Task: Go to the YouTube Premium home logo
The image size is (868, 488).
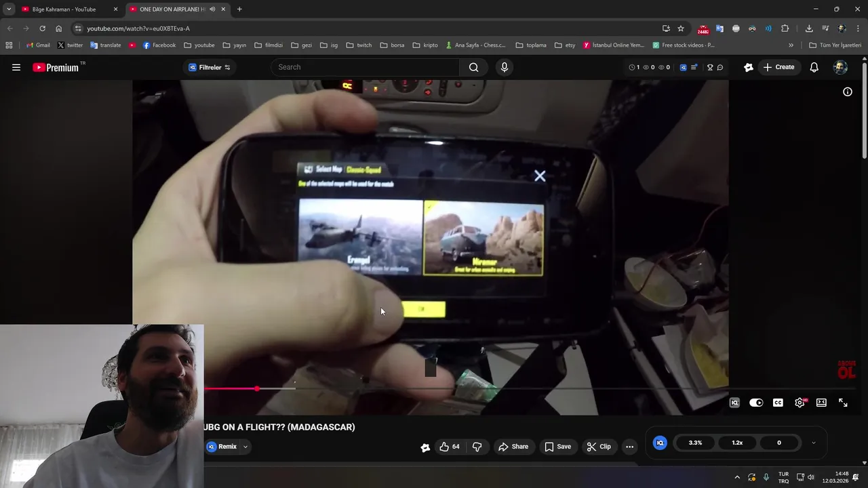Action: (x=58, y=67)
